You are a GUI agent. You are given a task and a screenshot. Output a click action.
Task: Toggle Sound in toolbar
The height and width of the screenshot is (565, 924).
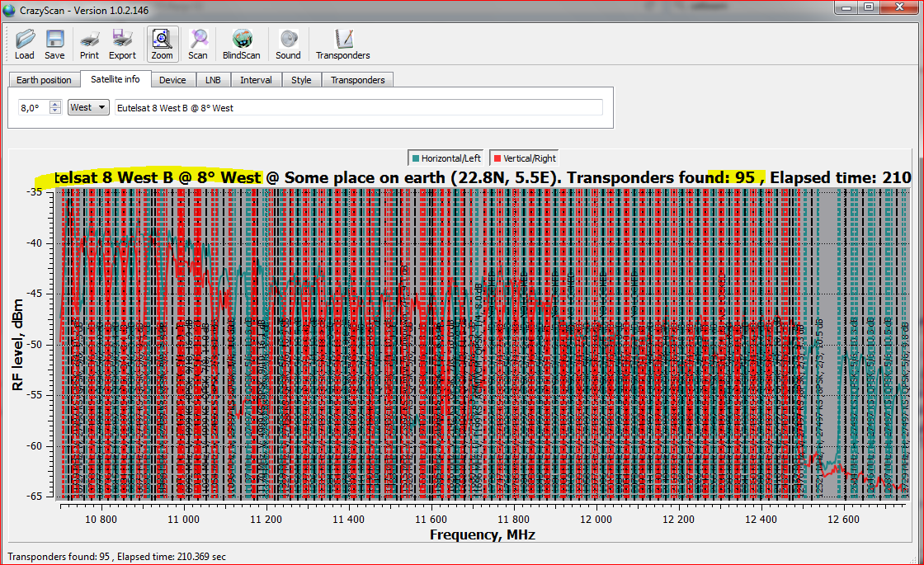click(288, 44)
